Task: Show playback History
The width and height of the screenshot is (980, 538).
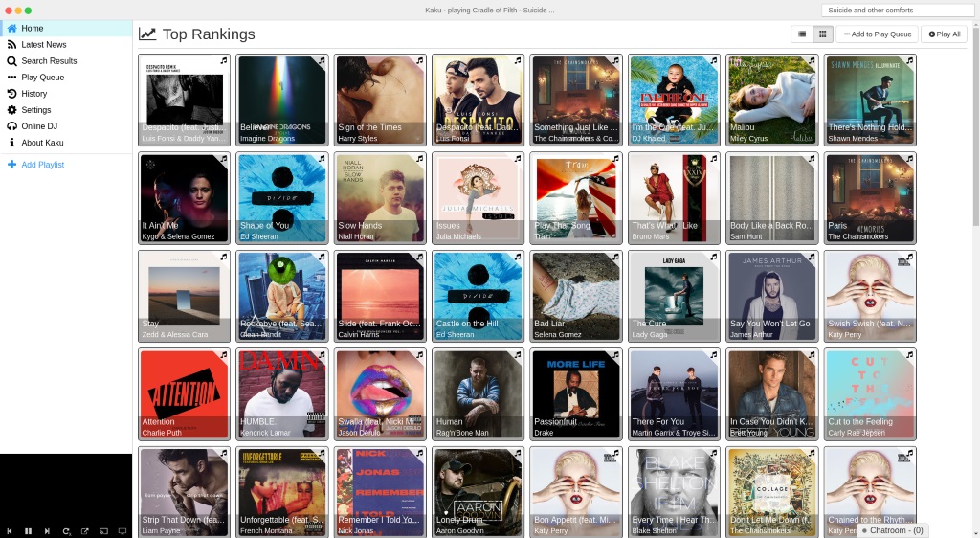Action: 66,93
